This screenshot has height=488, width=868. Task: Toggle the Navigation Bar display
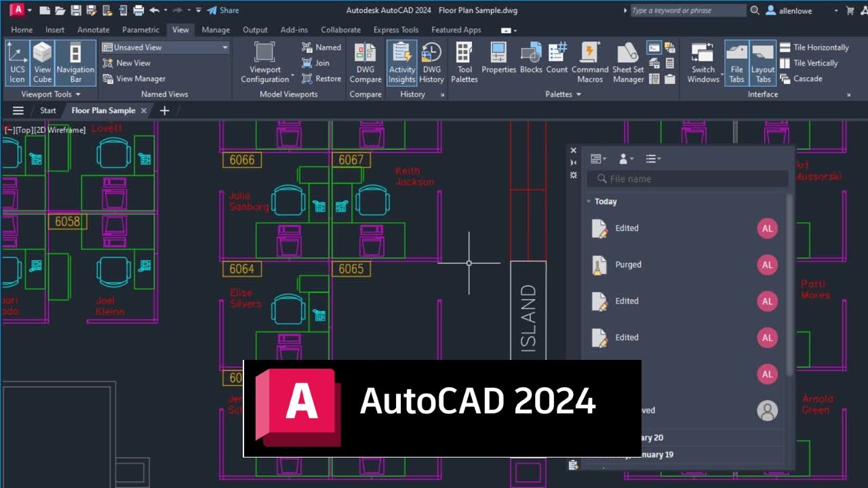point(75,62)
